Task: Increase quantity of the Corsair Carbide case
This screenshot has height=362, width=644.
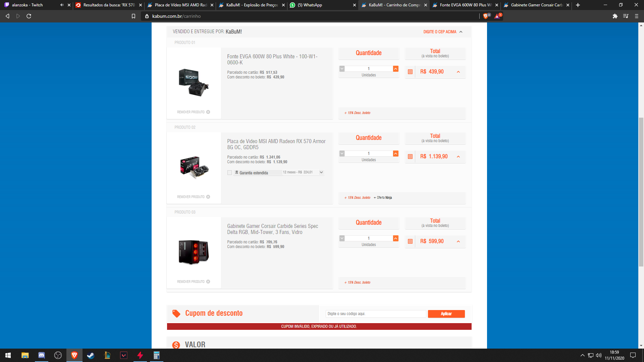Action: [396, 238]
